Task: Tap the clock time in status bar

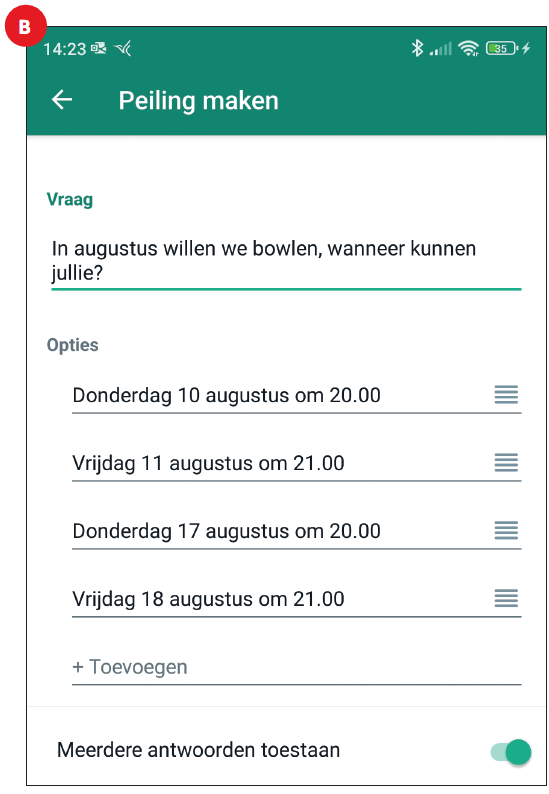Action: pyautogui.click(x=64, y=49)
